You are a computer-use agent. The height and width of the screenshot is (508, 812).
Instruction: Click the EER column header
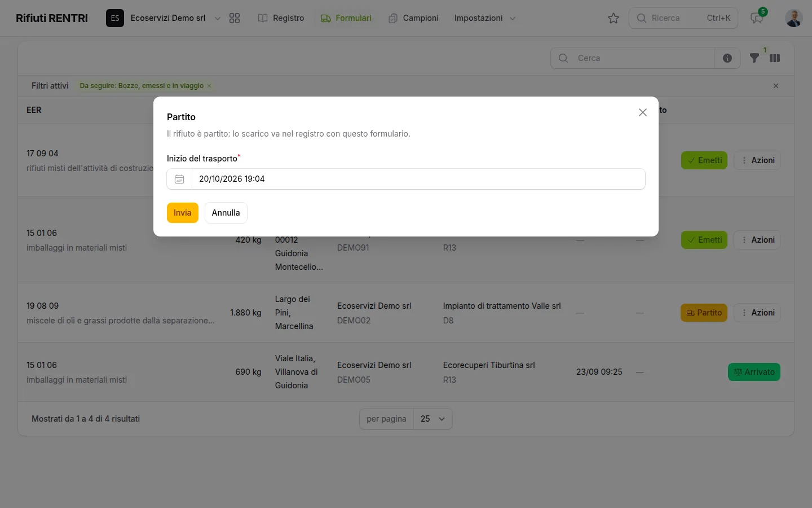pos(34,110)
